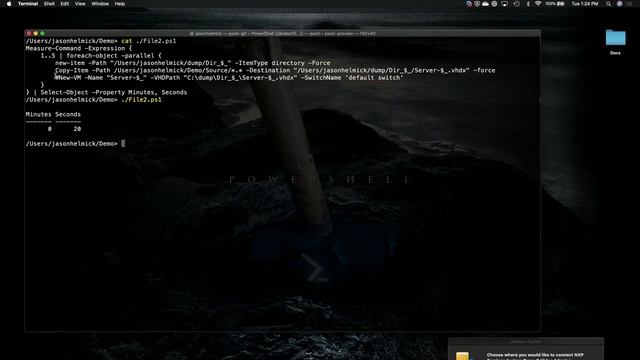Viewport: 640px width, 360px height.
Task: Open the Bluetooth status menu
Action: [x=528, y=4]
